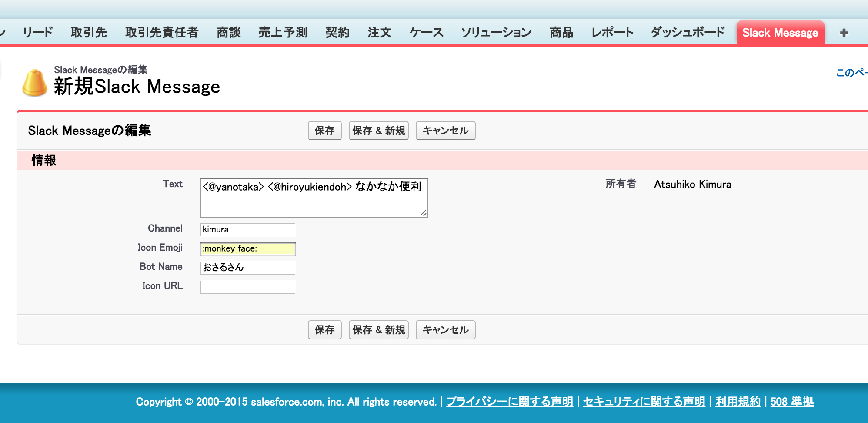Click the top 保存 button
Image resolution: width=868 pixels, height=423 pixels.
pos(325,131)
